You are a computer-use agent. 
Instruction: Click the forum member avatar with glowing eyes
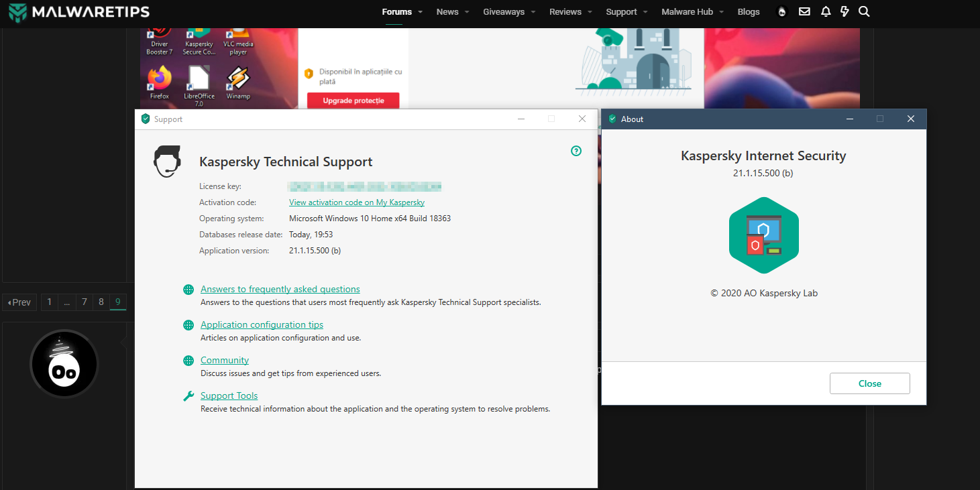click(x=64, y=364)
